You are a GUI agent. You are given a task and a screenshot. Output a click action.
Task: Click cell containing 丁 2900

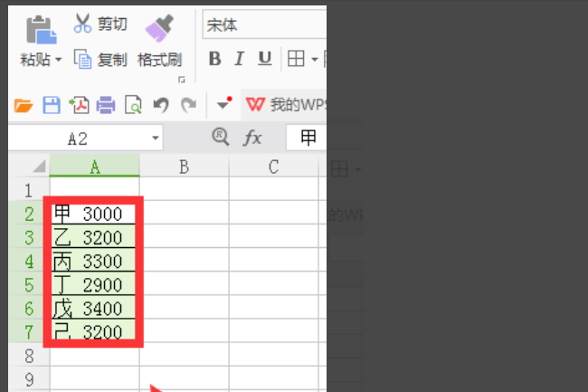pyautogui.click(x=93, y=284)
